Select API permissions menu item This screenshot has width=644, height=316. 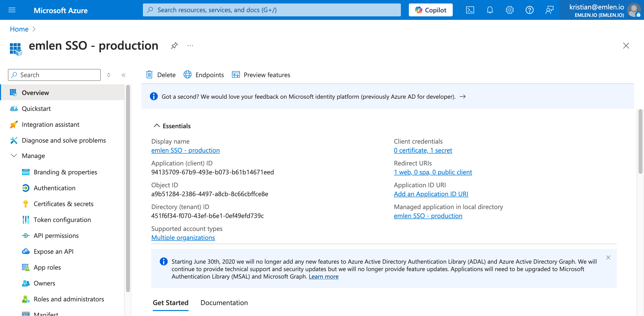56,235
